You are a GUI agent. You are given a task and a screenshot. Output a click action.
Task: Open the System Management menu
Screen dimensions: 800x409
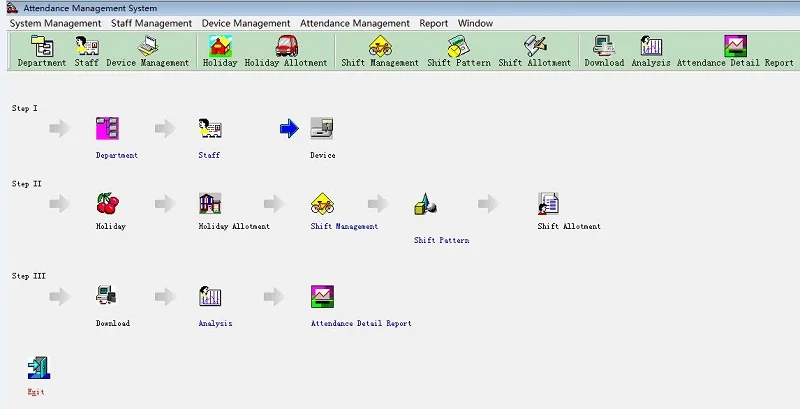coord(55,23)
